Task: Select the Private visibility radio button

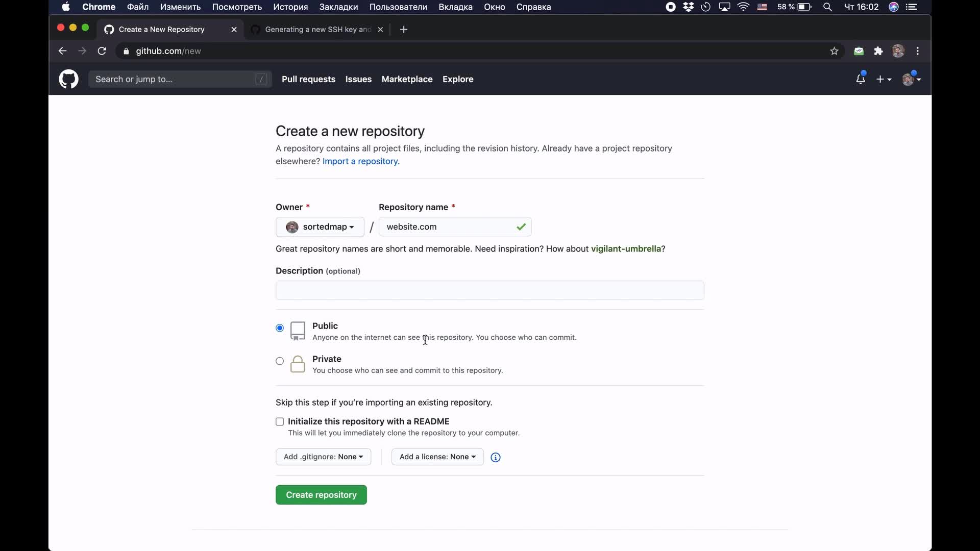Action: [280, 361]
